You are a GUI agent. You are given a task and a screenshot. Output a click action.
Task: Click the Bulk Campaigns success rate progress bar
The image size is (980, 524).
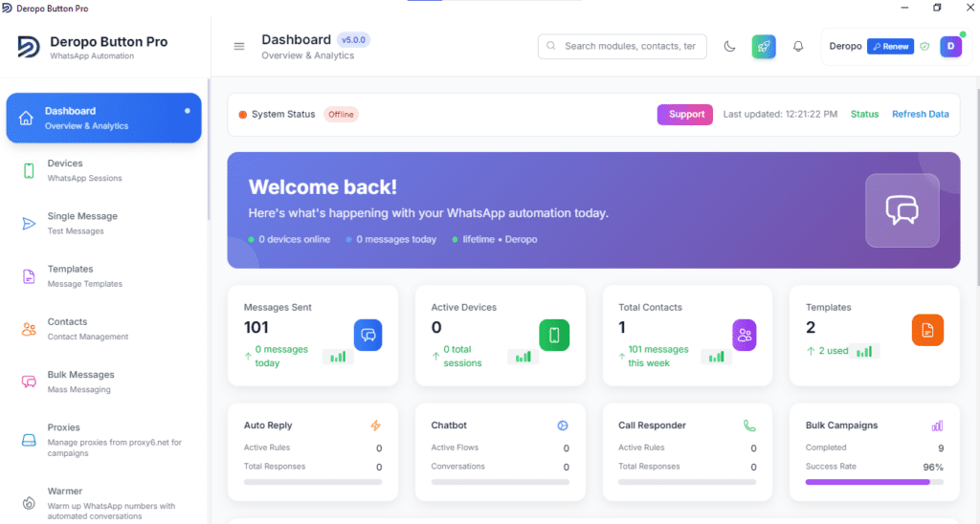875,482
